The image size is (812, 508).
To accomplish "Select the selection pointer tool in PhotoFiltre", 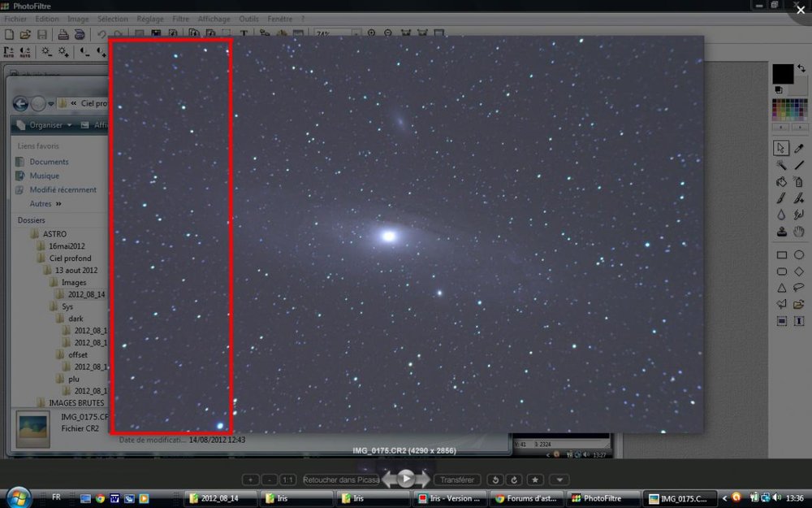I will coord(781,148).
